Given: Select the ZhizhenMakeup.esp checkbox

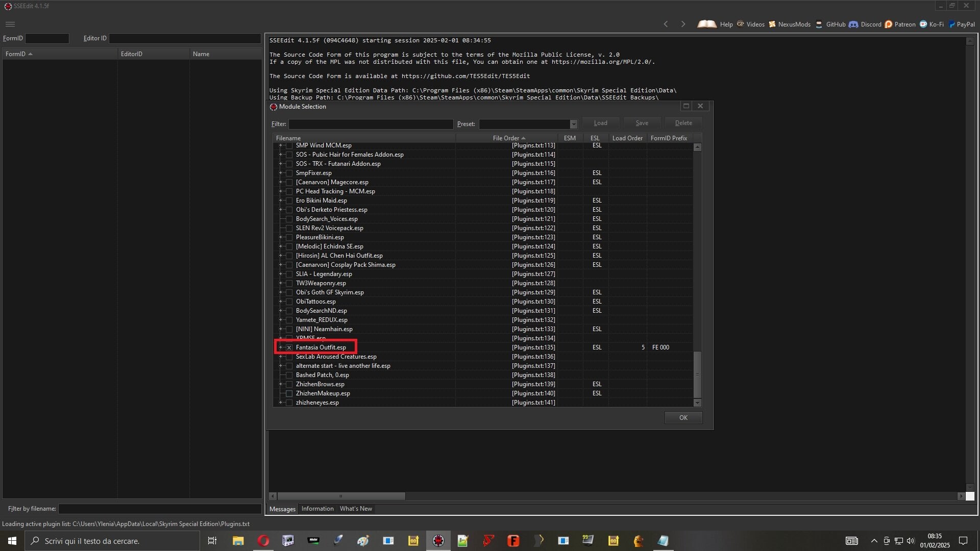Looking at the screenshot, I should point(289,393).
